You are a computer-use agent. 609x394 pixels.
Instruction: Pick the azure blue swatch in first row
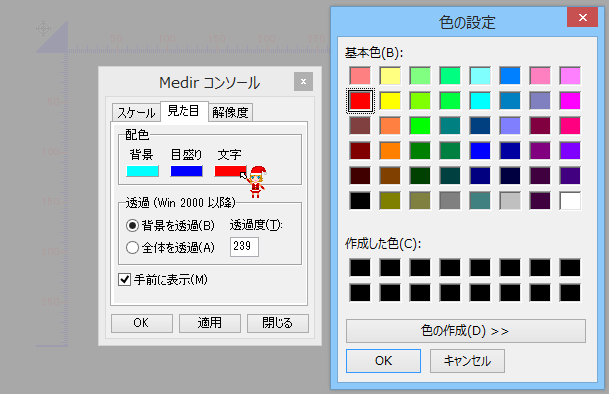[510, 76]
